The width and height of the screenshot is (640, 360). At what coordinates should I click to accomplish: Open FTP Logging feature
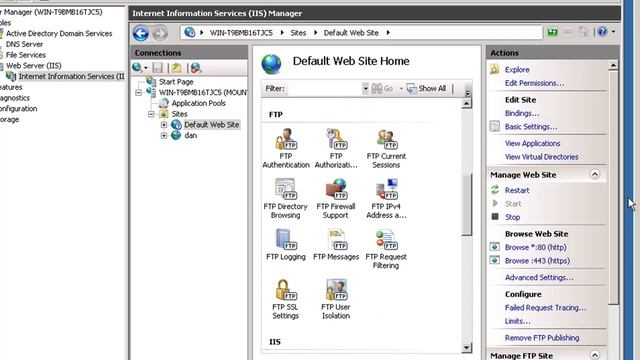tap(286, 245)
